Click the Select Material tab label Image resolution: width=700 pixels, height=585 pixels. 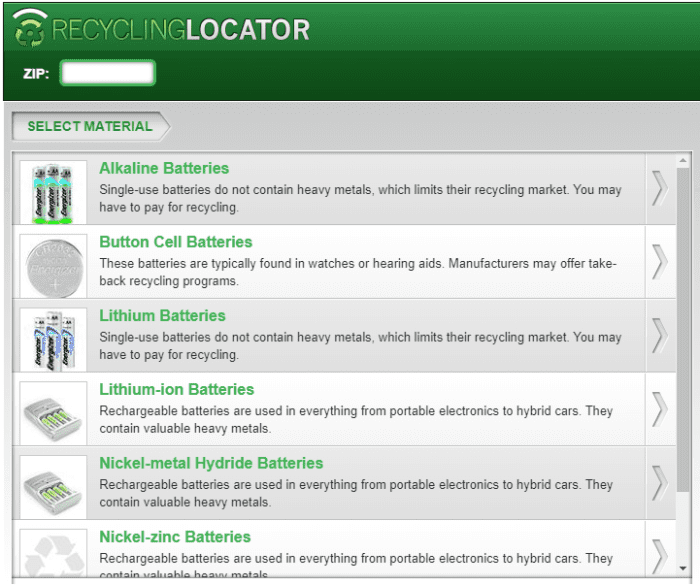(90, 126)
